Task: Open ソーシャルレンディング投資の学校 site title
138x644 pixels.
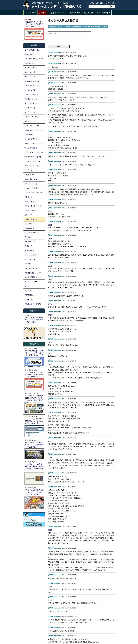Action: (56, 7)
